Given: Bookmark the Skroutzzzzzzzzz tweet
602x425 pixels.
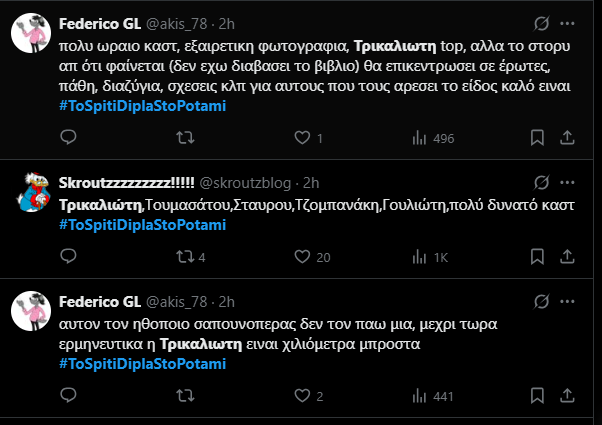Looking at the screenshot, I should coord(537,257).
